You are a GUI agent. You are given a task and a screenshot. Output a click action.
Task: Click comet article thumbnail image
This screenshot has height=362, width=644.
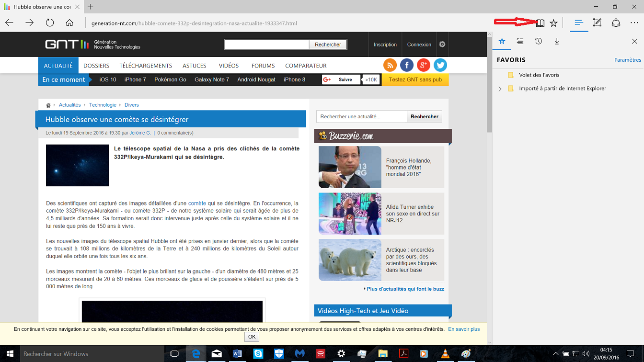[x=78, y=165]
